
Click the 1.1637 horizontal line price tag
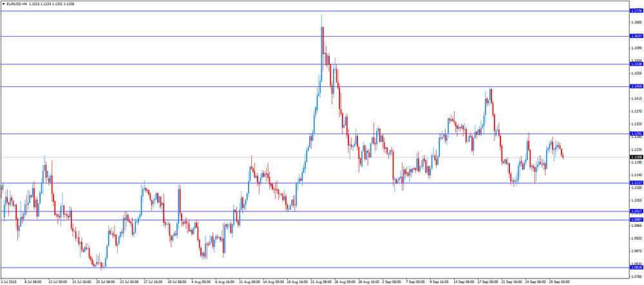pos(636,36)
